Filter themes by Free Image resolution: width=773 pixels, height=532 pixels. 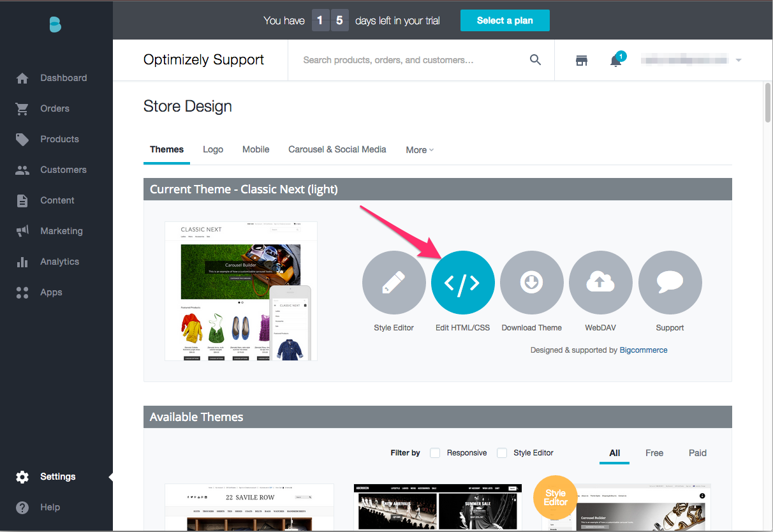(x=654, y=453)
